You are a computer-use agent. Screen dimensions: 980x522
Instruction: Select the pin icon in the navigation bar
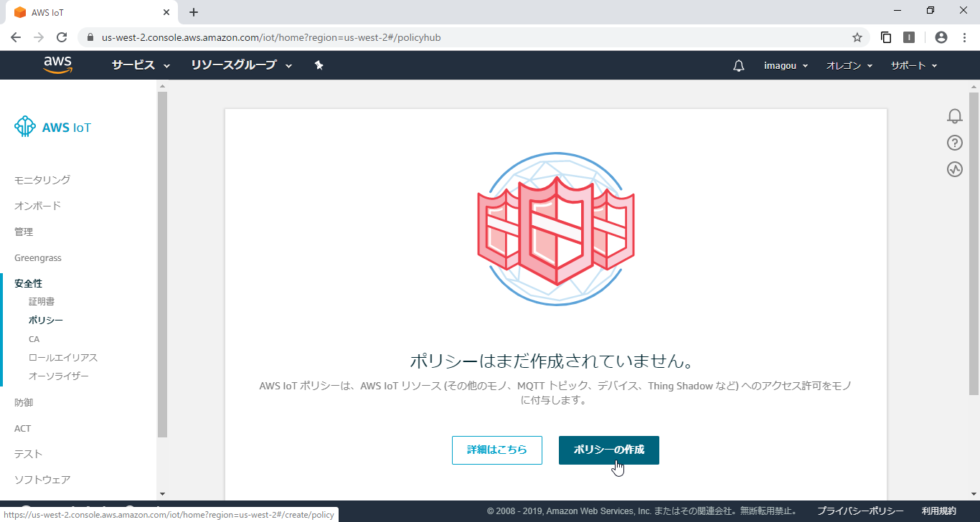tap(319, 65)
